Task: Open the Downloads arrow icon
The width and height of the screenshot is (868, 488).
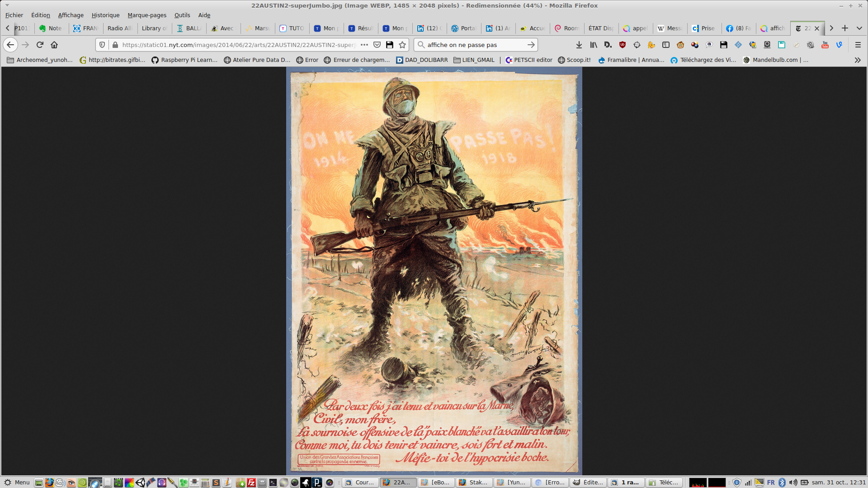Action: point(579,45)
